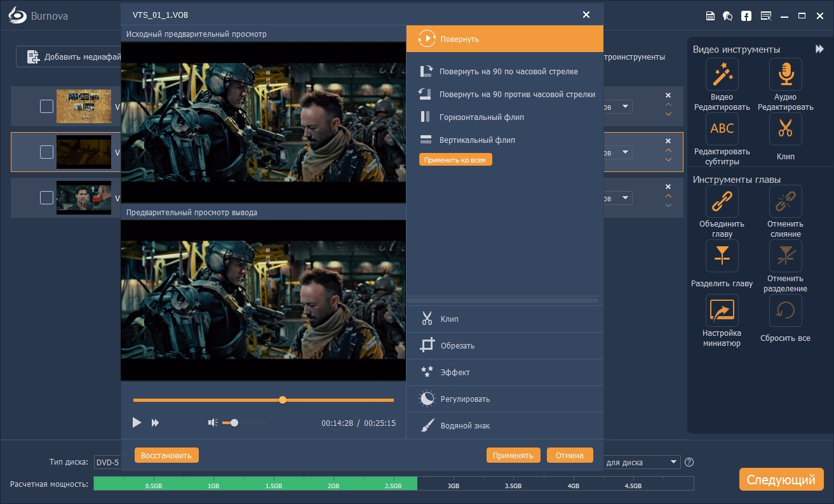Screen dimensions: 834x504
Task: Close the VTS_01_1.VOB editor dialog
Action: (x=586, y=14)
